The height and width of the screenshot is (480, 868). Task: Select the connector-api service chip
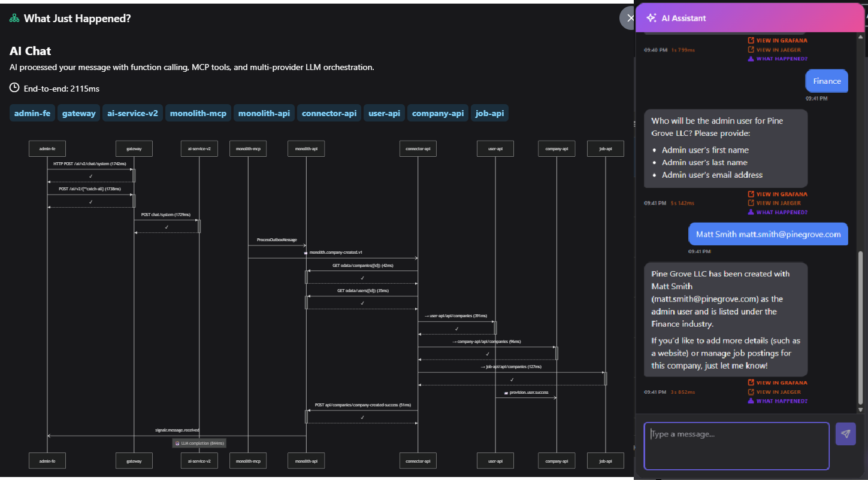[x=329, y=113]
